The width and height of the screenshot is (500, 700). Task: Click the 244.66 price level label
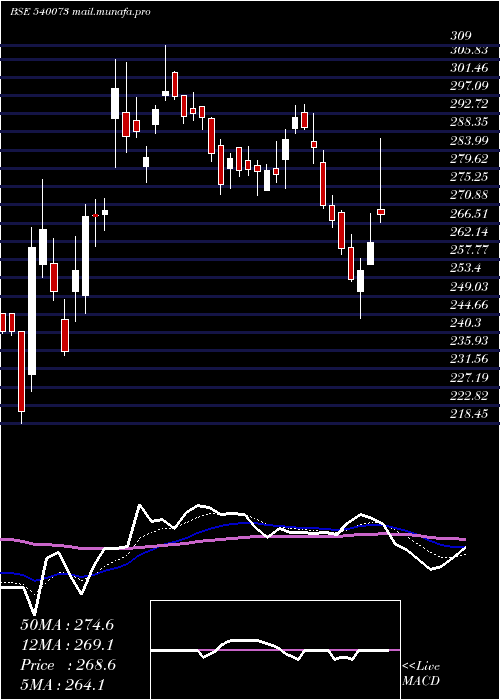pyautogui.click(x=469, y=305)
